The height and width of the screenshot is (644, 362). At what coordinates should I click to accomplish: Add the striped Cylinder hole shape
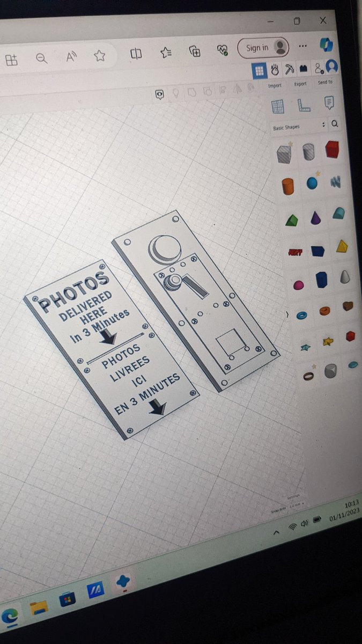click(308, 152)
